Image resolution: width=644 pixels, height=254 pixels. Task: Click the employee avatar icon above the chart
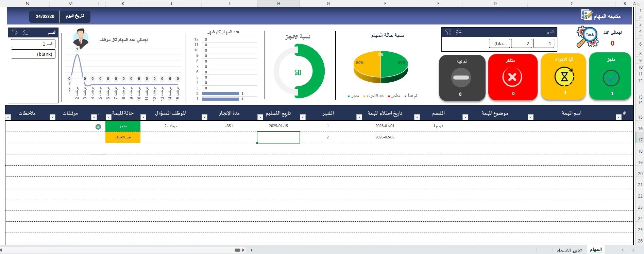coord(81,38)
